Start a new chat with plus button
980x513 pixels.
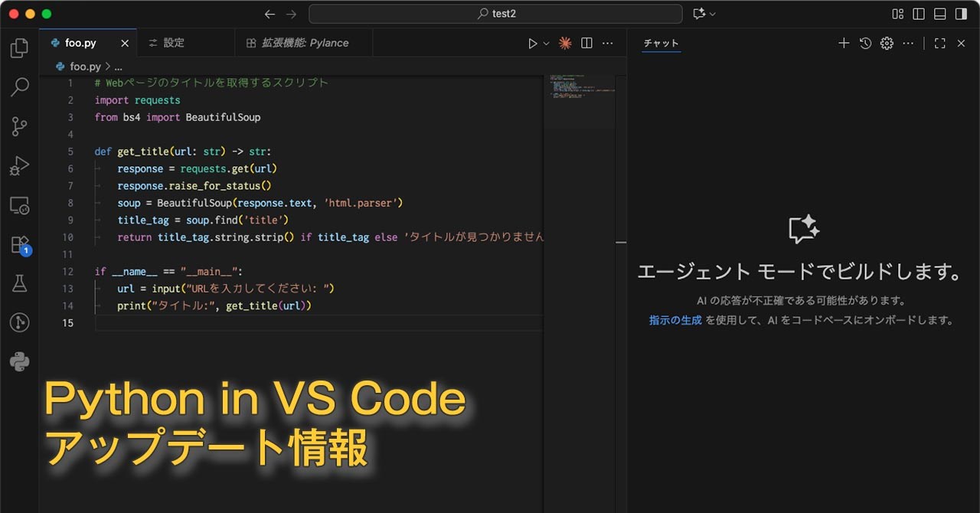(844, 44)
